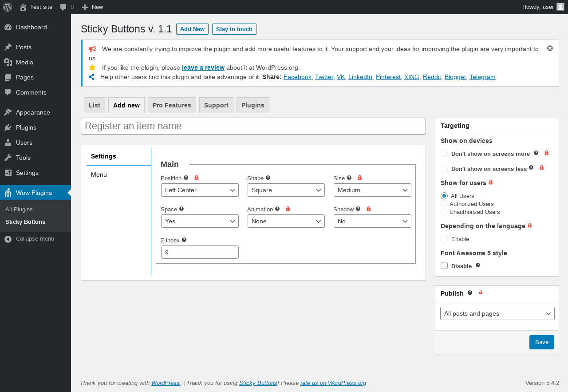Switch to the Add new tab
The image size is (568, 392).
126,105
